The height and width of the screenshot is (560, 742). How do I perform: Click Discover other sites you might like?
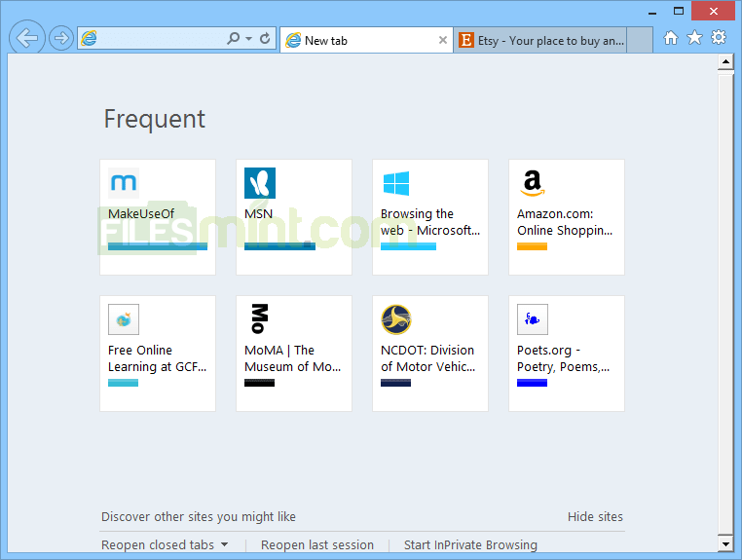pos(199,517)
